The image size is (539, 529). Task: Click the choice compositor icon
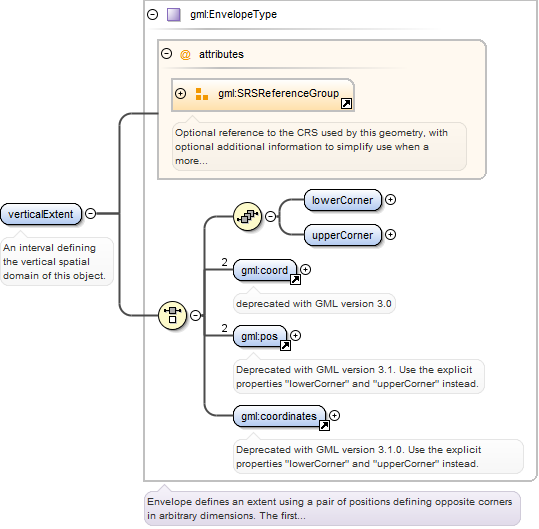point(173,315)
